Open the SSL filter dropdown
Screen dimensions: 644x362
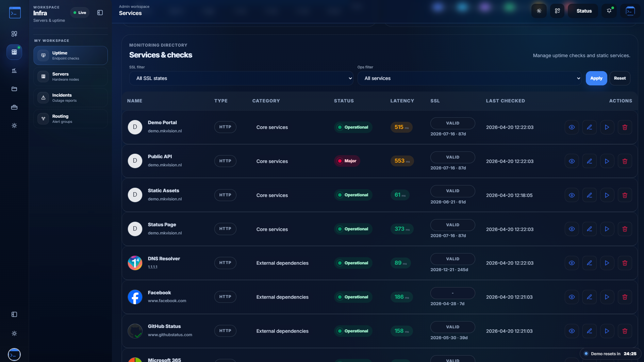tap(241, 78)
